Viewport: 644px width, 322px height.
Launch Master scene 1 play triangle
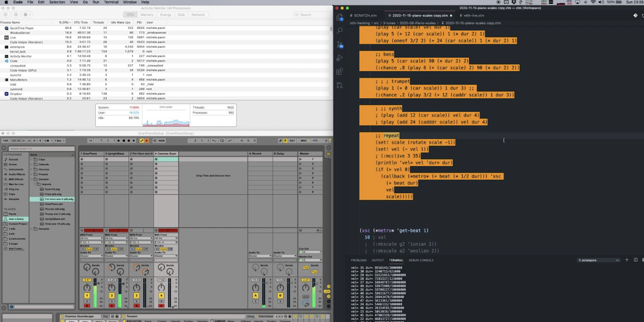(300, 159)
